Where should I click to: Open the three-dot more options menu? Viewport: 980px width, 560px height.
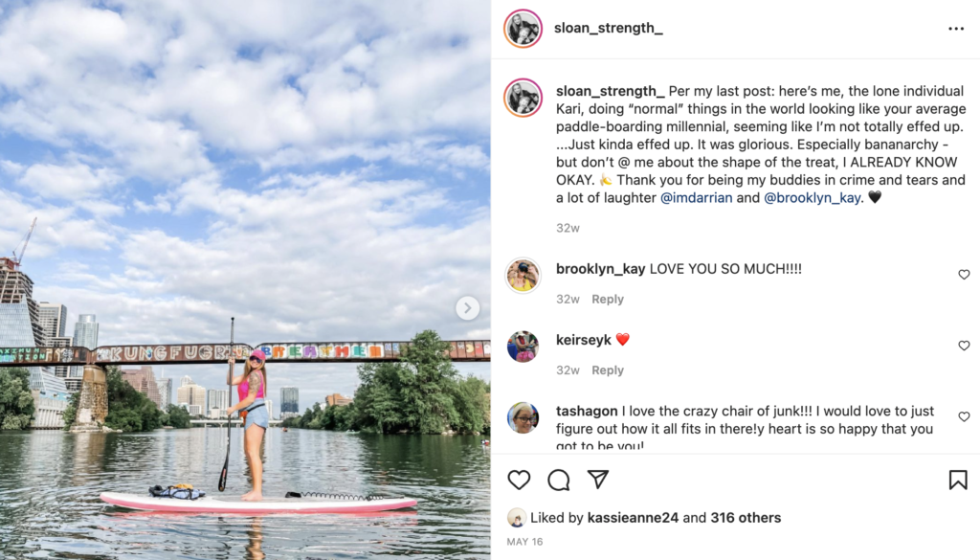click(956, 29)
